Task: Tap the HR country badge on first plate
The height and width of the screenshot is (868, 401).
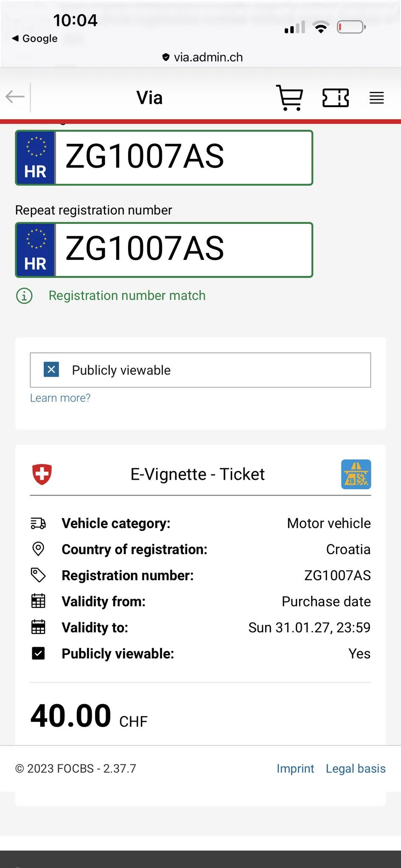Action: coord(36,158)
